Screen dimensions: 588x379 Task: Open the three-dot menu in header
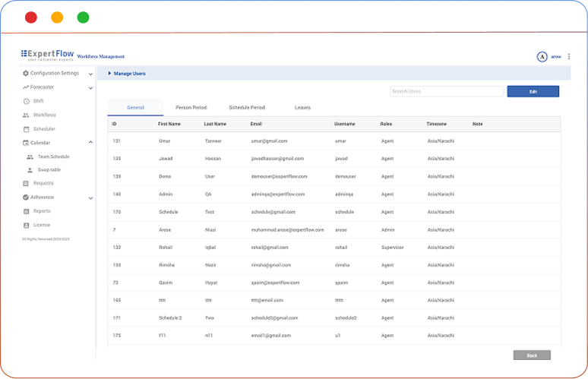[569, 56]
